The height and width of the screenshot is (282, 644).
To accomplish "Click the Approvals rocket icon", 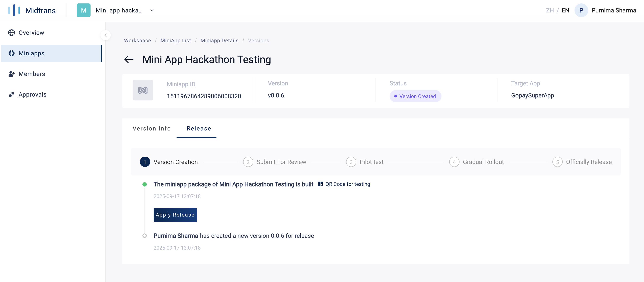I will click(x=12, y=94).
